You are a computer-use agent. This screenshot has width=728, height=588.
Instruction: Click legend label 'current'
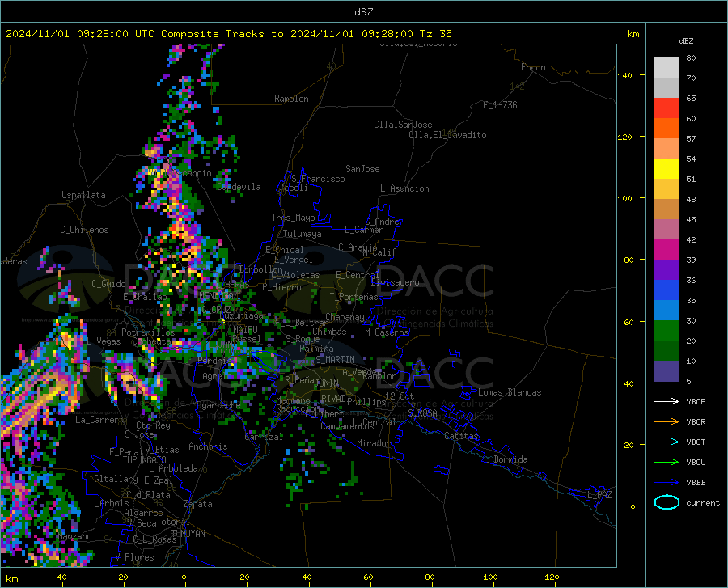click(703, 502)
